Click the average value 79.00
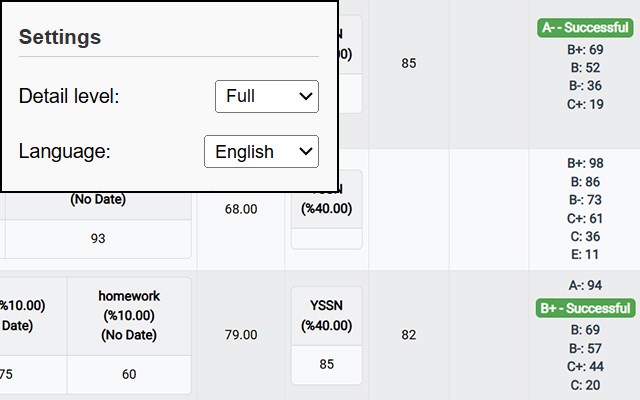The height and width of the screenshot is (400, 640). coord(241,335)
